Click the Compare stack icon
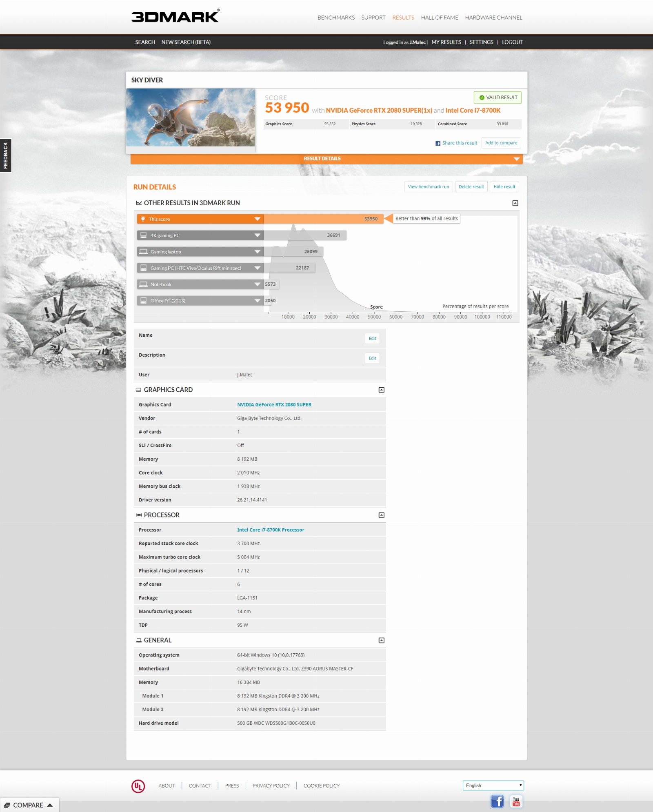The image size is (653, 812). pyautogui.click(x=7, y=805)
